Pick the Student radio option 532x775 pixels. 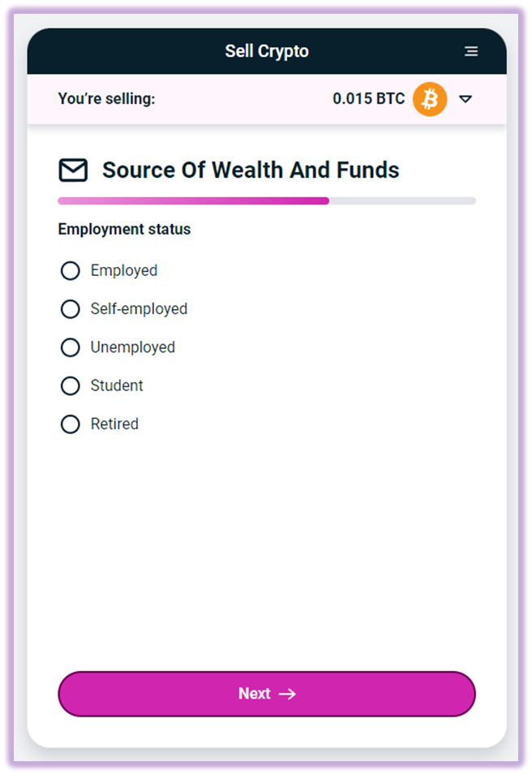(70, 386)
